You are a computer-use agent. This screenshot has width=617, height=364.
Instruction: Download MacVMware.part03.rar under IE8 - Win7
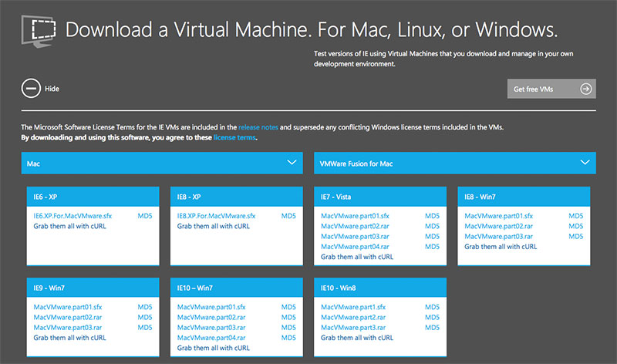498,236
